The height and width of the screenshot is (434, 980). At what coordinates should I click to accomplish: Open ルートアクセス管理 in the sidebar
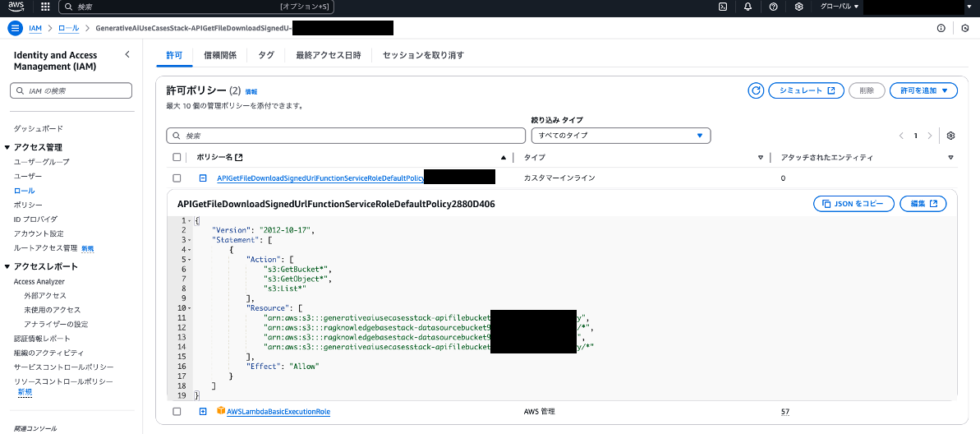click(46, 248)
